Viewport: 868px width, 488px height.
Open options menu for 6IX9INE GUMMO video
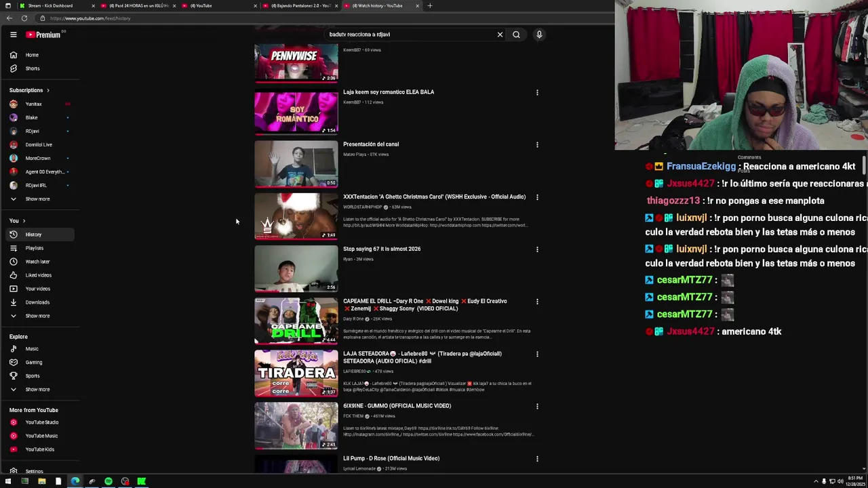pyautogui.click(x=537, y=406)
